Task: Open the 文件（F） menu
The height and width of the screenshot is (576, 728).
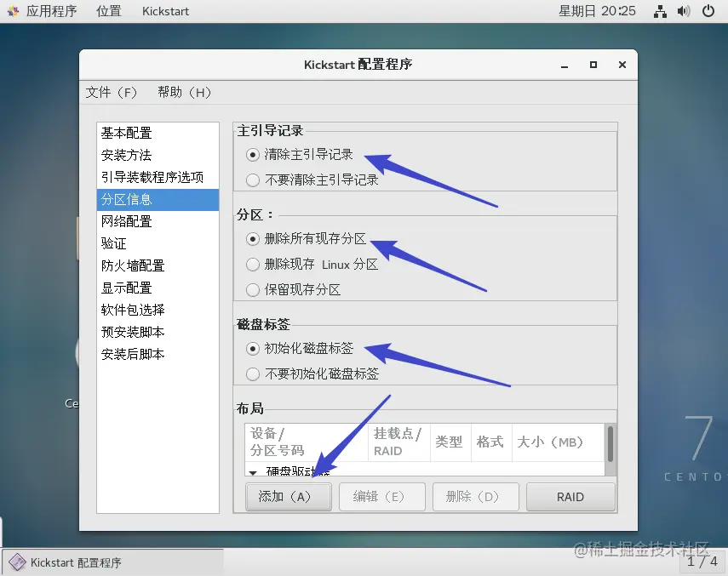Action: (x=112, y=92)
